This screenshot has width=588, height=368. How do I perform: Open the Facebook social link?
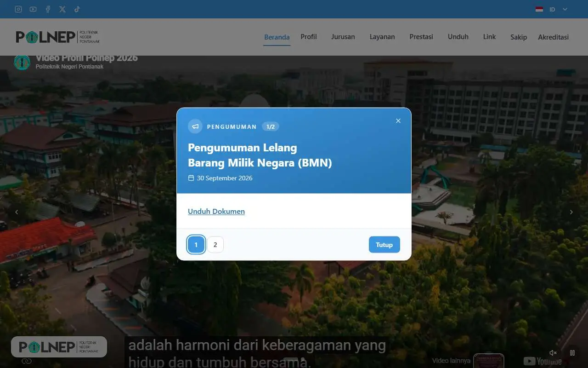(x=48, y=9)
